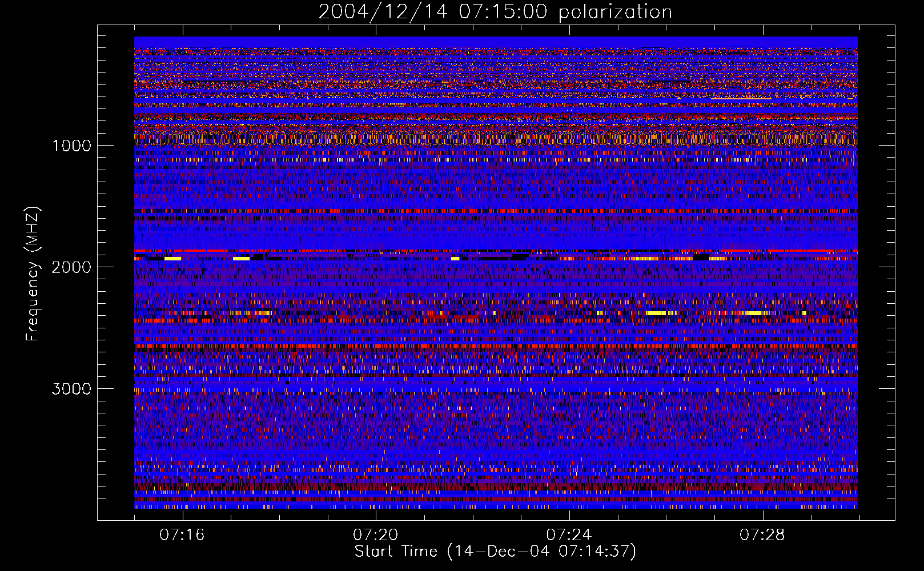This screenshot has height=571, width=924.
Task: Click the 07:16 time axis label
Action: click(182, 535)
